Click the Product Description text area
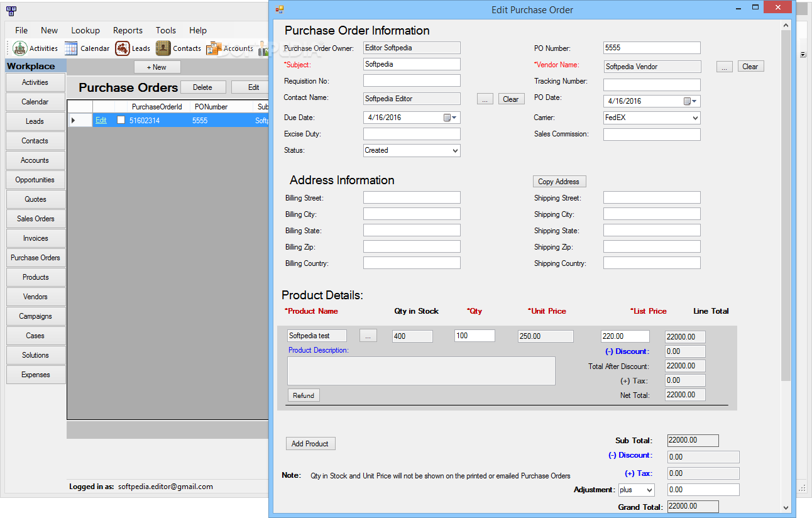 pos(421,371)
